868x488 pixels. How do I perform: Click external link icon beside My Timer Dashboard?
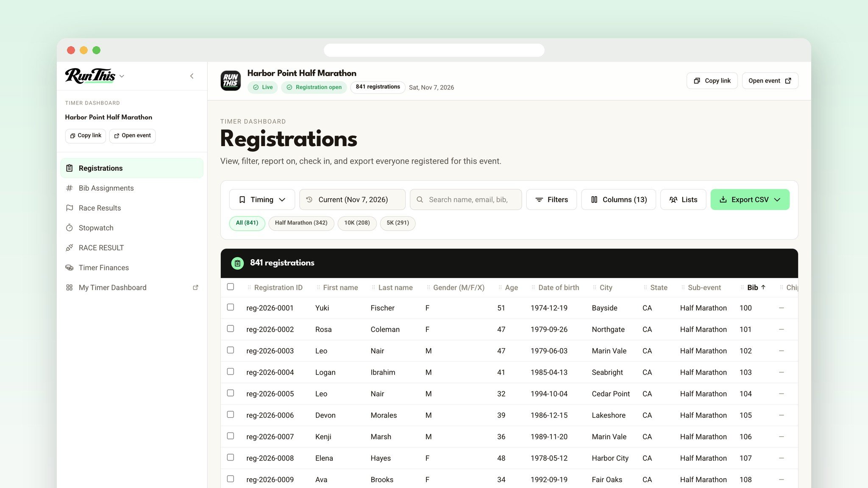[195, 288]
